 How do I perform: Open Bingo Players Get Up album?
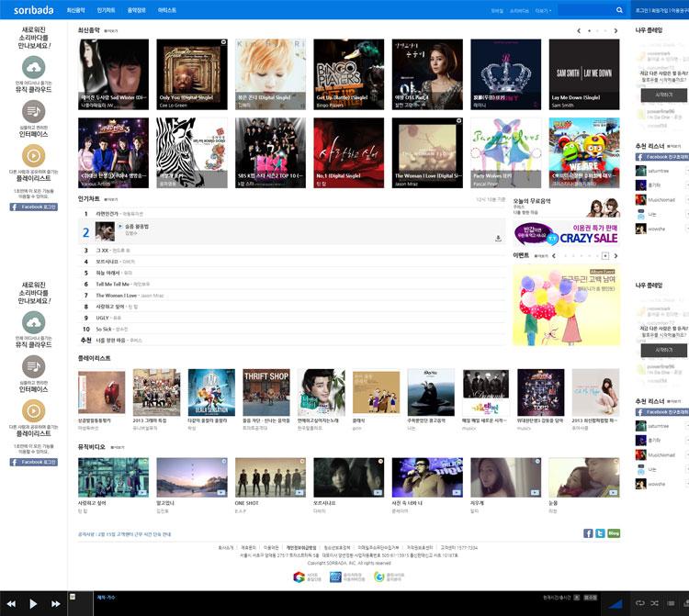point(349,74)
